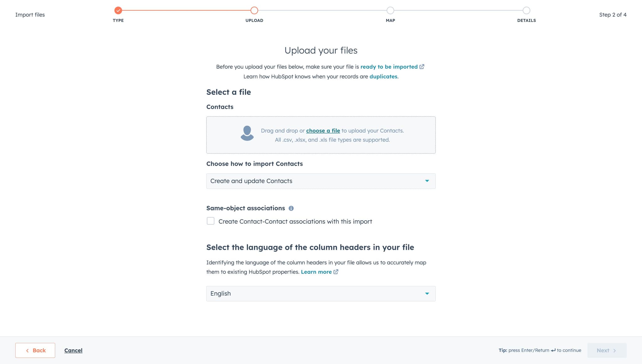Click the completed TYPE step checkmark icon
642x364 pixels.
118,10
